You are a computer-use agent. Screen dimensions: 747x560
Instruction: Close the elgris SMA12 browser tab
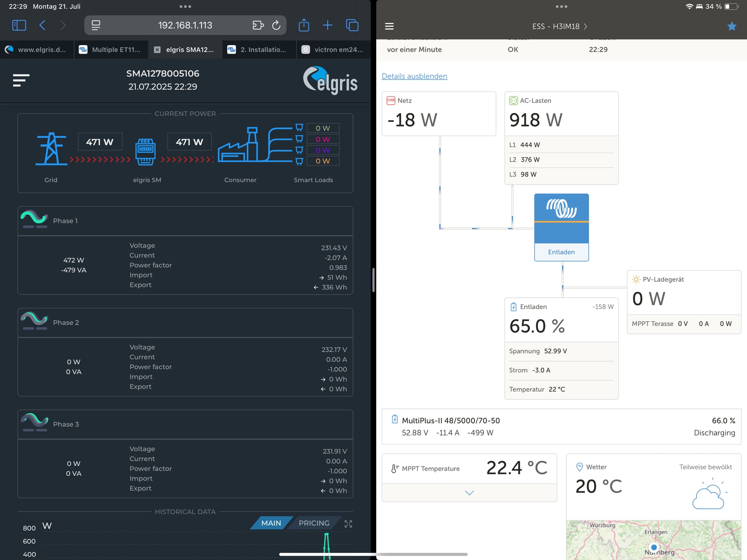point(157,50)
